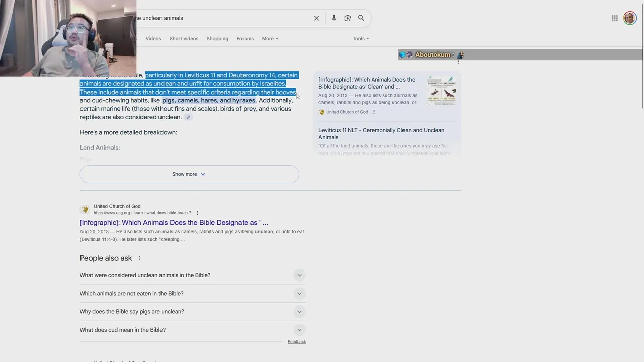This screenshot has width=644, height=362.
Task: Open the Tools dropdown
Action: pyautogui.click(x=361, y=39)
